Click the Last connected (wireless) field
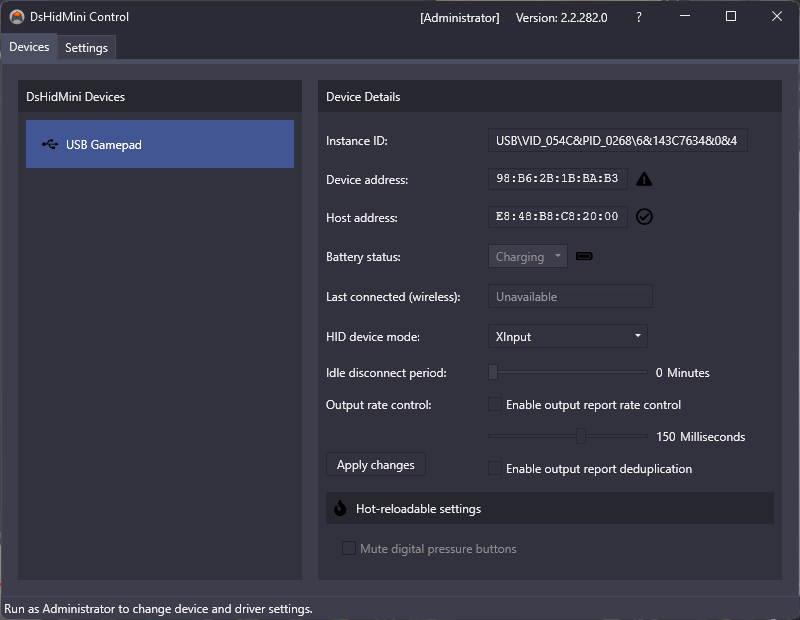The height and width of the screenshot is (620, 800). coord(570,296)
